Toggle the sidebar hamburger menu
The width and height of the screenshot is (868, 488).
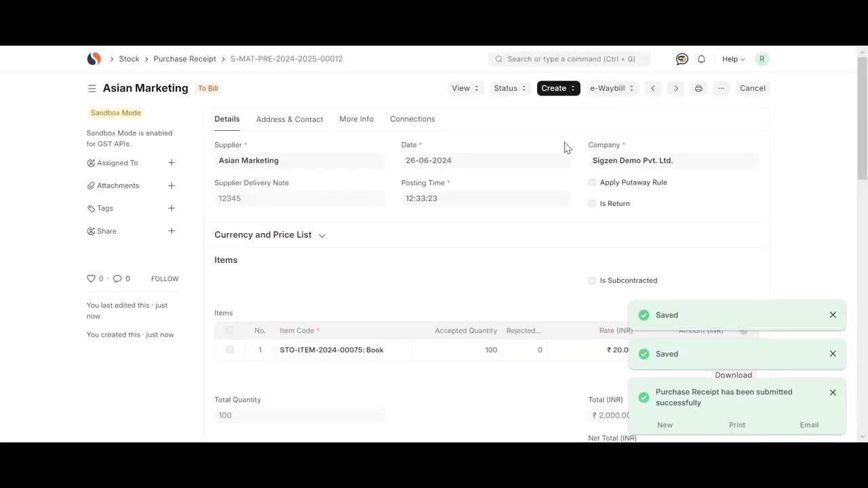coord(92,88)
